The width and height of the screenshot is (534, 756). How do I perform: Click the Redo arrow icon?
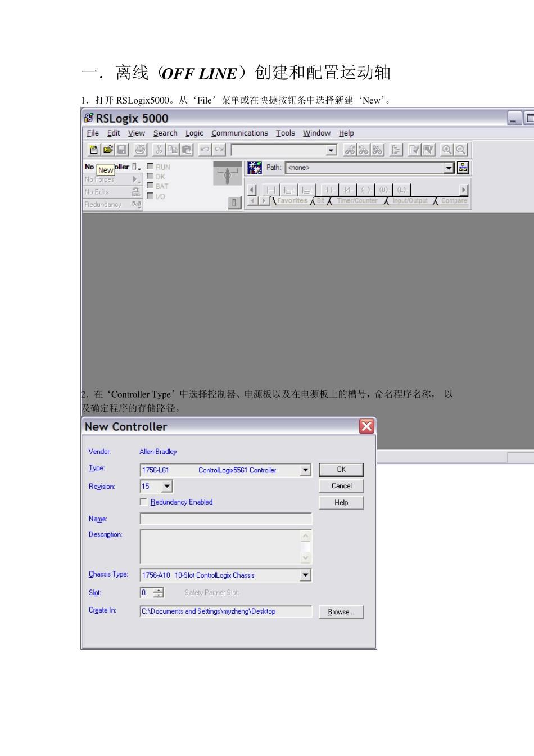click(219, 150)
